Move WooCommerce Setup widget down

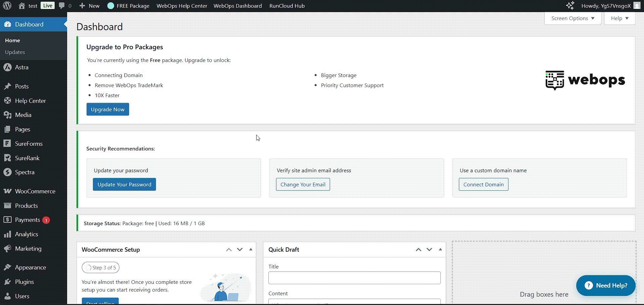(240, 249)
